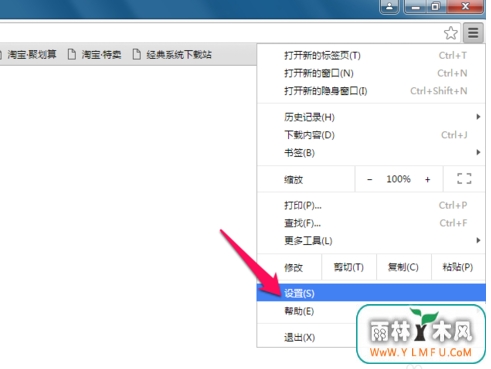The height and width of the screenshot is (369, 491).
Task: Toggle fullscreen mode icon in menu
Action: point(464,179)
